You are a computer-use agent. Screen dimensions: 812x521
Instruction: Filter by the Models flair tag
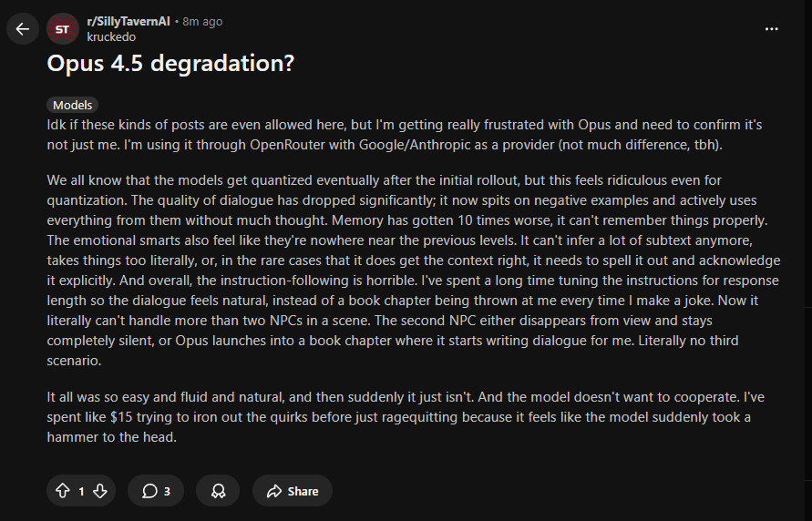(72, 105)
